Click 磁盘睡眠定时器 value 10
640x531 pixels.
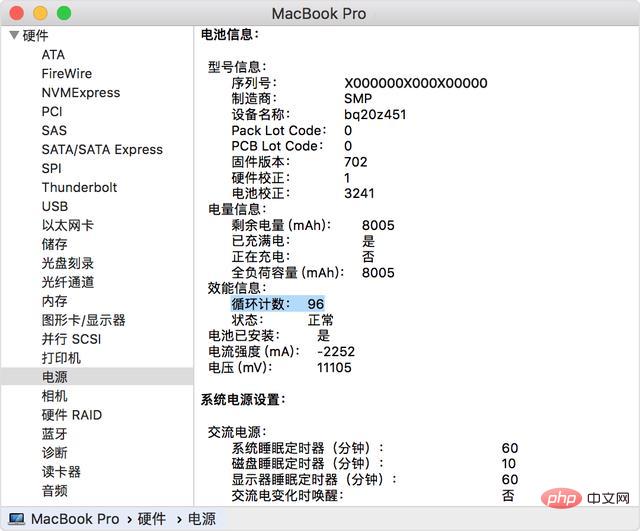[x=509, y=464]
